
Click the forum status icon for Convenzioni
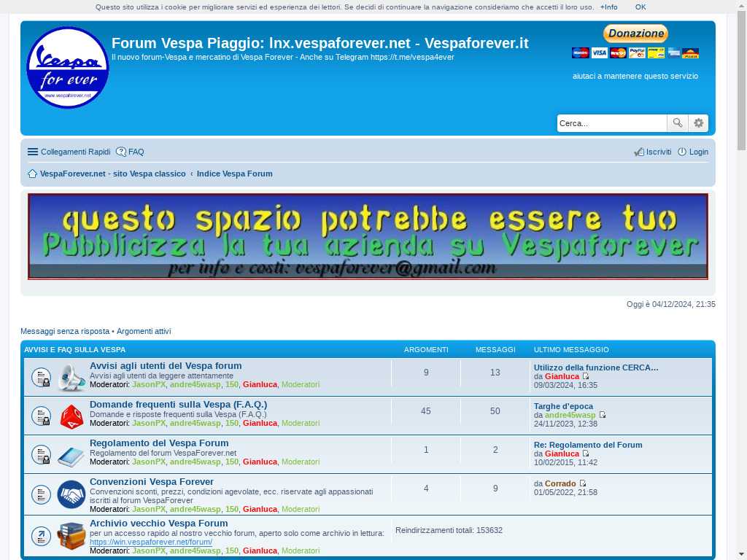tap(42, 494)
